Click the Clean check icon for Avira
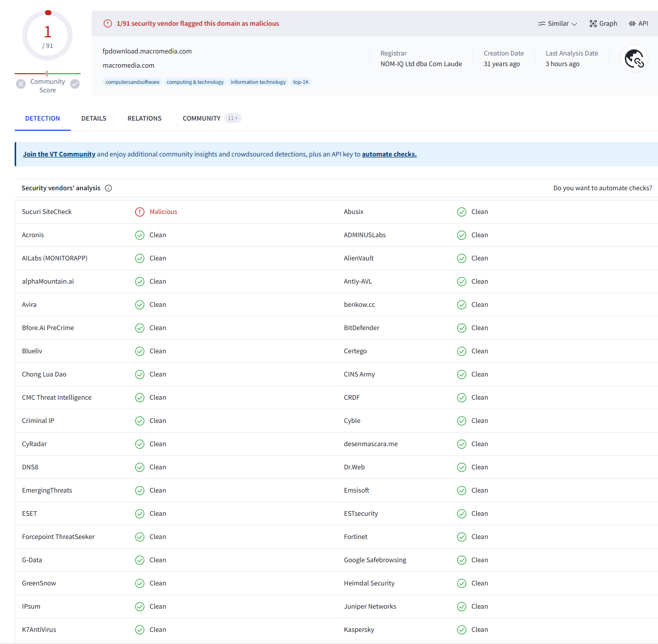This screenshot has width=658, height=644. (x=140, y=305)
